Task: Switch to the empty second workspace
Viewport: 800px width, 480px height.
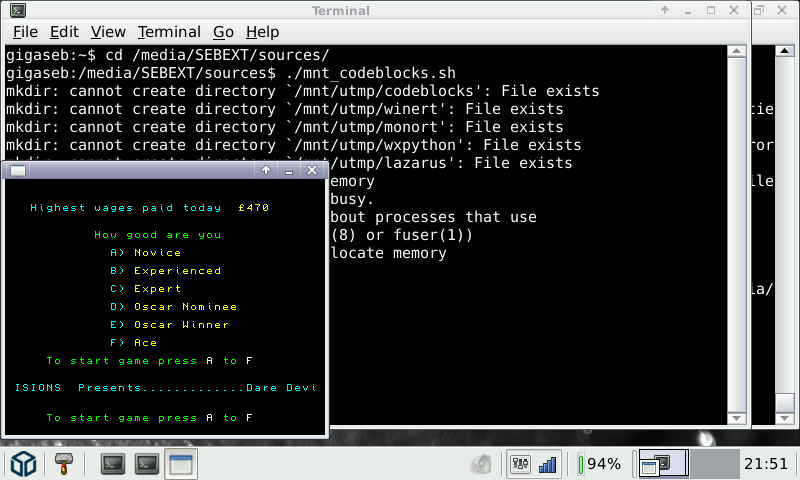Action: tap(713, 463)
